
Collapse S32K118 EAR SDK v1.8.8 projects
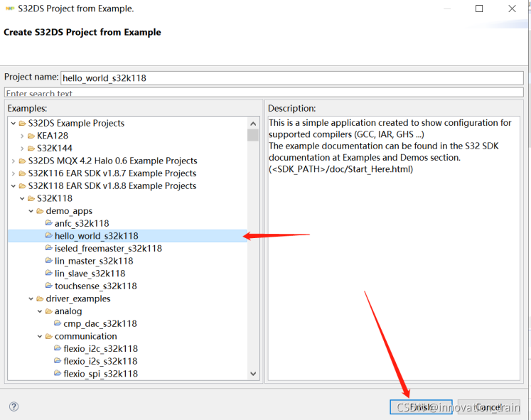(14, 185)
